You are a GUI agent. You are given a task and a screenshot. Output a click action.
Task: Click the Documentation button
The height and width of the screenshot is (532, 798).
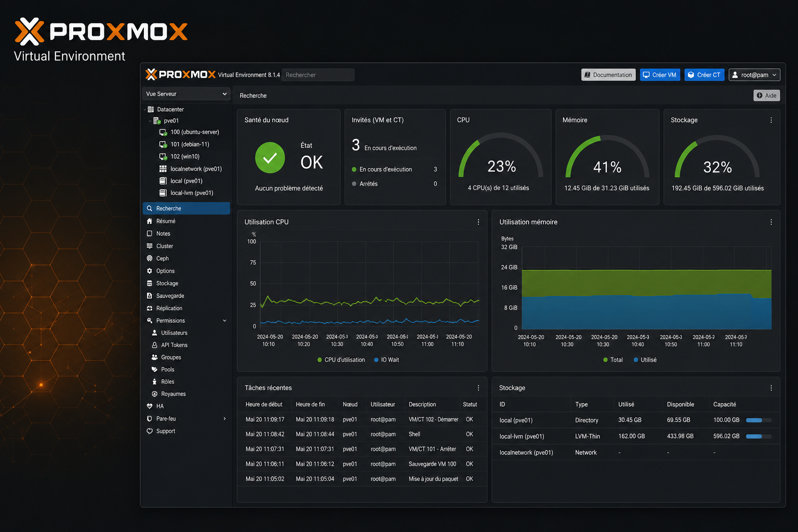coord(608,75)
